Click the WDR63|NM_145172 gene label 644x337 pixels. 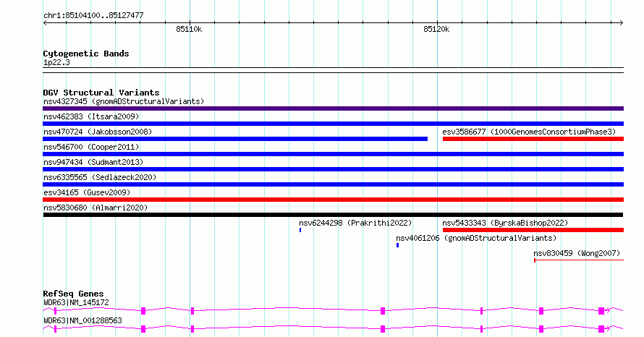click(x=77, y=302)
